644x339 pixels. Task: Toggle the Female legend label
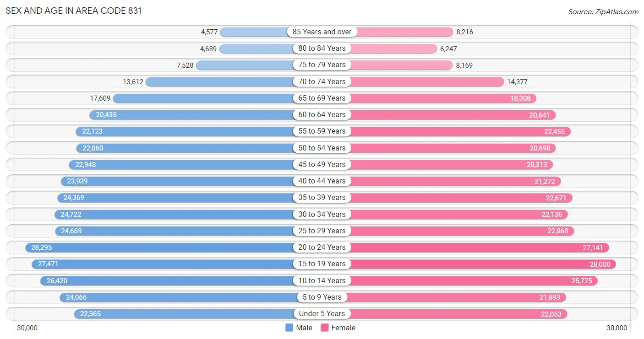tap(343, 328)
